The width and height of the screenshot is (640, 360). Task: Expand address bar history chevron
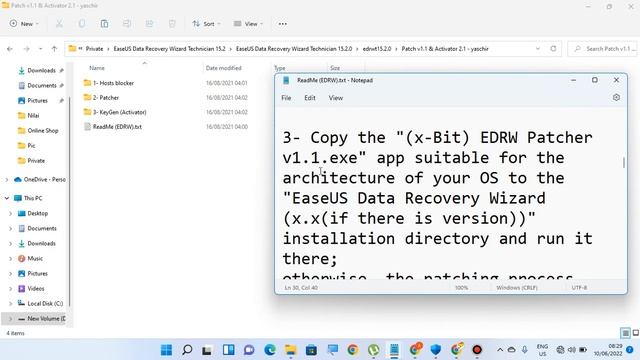click(538, 49)
